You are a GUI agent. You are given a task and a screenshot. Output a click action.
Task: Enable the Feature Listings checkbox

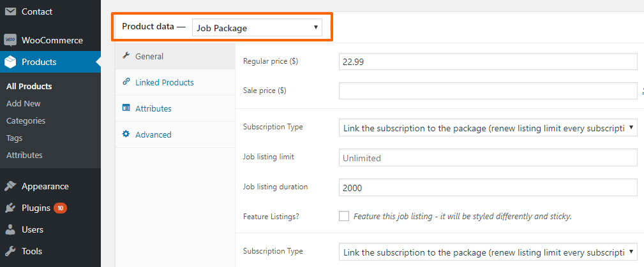(x=344, y=216)
